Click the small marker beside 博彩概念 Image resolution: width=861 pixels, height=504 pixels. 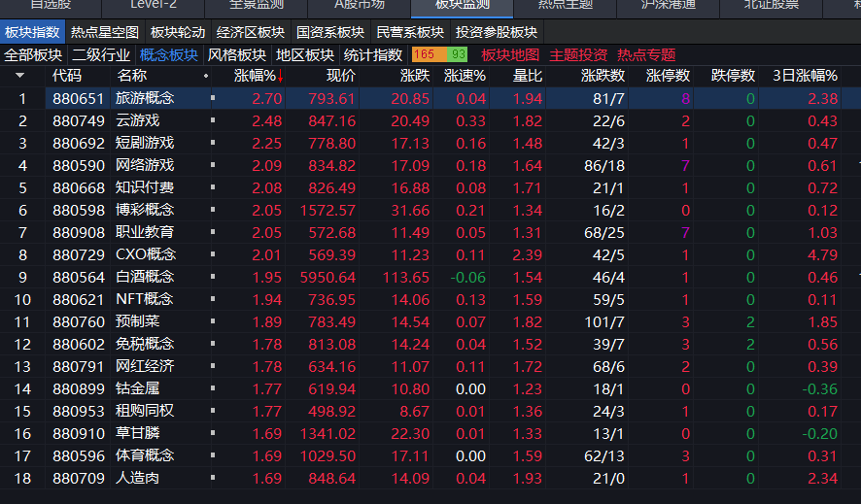pos(213,210)
